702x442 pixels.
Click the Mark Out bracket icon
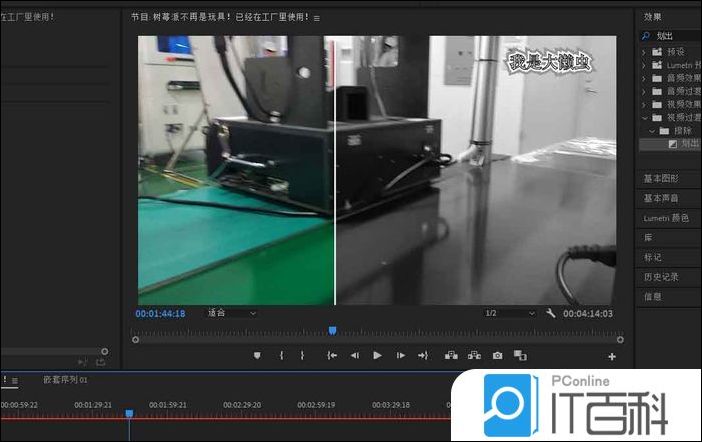coord(302,356)
